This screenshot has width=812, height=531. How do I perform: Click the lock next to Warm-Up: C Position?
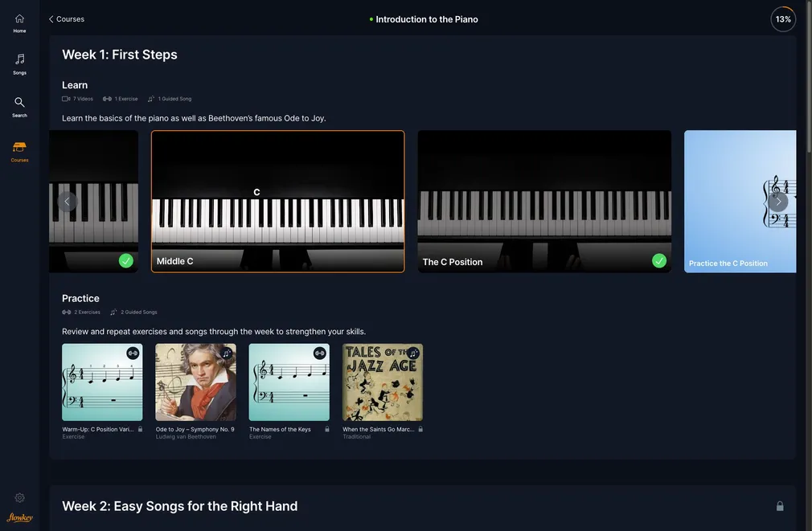[141, 429]
